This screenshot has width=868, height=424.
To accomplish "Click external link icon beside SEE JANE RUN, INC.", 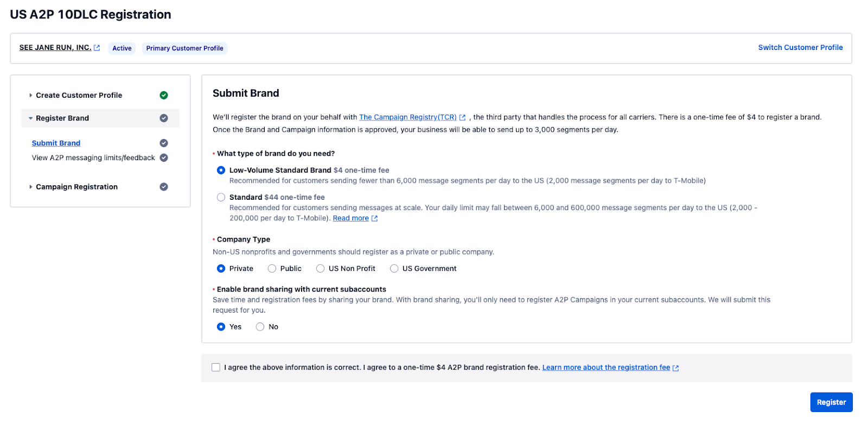I will 97,48.
